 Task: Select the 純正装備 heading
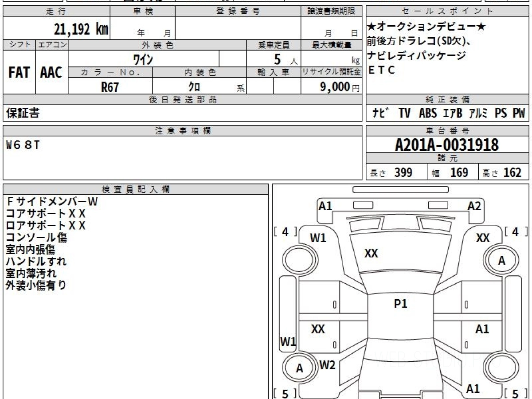pos(448,100)
